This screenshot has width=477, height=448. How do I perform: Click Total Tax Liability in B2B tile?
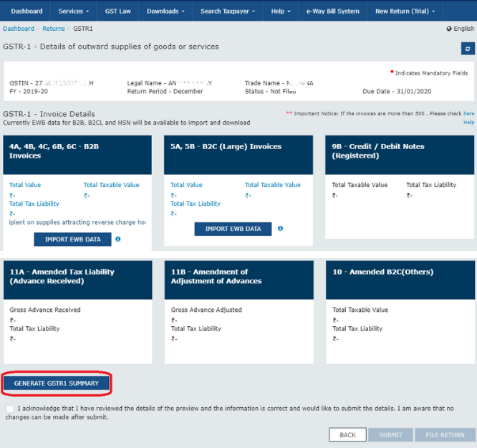34,204
